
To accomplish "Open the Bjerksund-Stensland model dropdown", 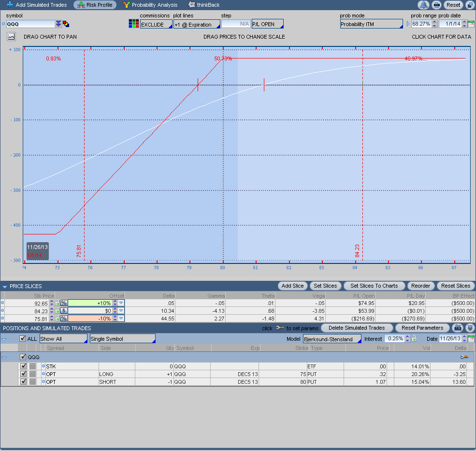I will tap(332, 339).
